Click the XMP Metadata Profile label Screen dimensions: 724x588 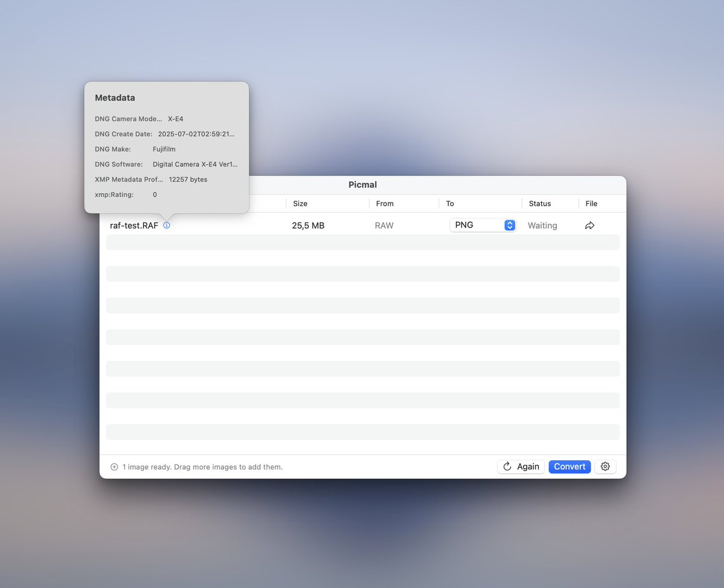[x=129, y=179]
